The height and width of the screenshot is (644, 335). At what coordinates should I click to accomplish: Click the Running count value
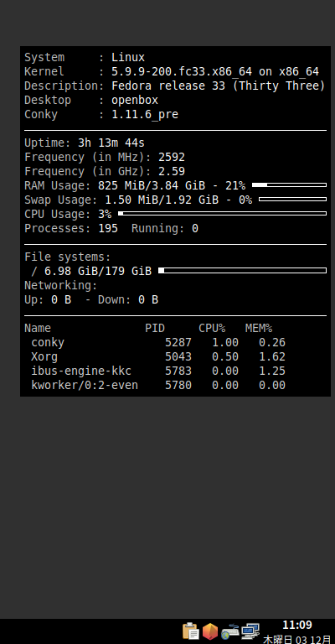(x=195, y=228)
